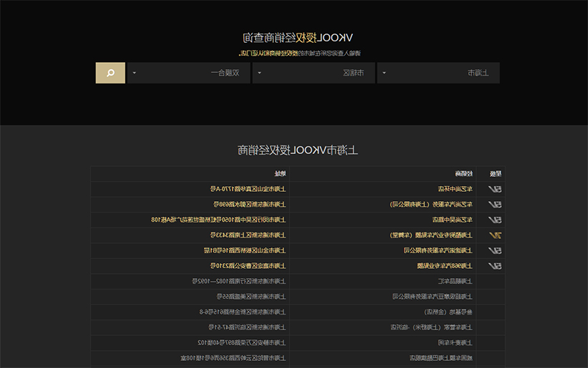Click star badge in 上海途瑞汽车服务 row

(495, 250)
